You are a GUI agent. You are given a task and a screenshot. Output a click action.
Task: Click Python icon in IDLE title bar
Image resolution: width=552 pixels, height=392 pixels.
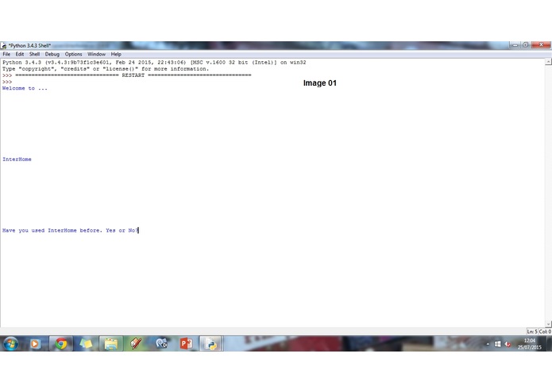pyautogui.click(x=4, y=46)
